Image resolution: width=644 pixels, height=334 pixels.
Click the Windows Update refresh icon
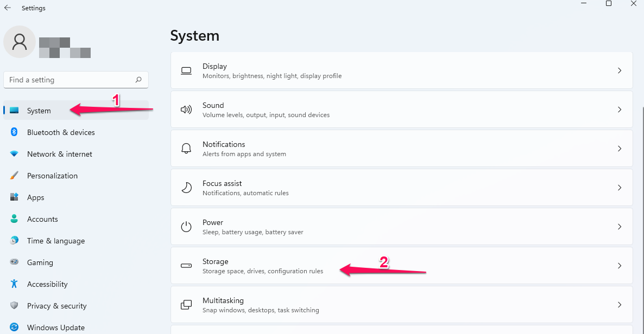[x=14, y=327]
